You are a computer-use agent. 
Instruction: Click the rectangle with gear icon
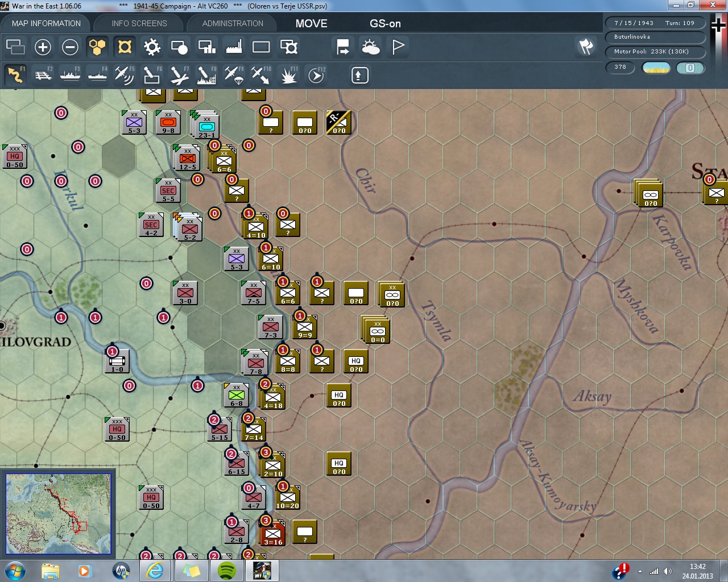pyautogui.click(x=289, y=47)
